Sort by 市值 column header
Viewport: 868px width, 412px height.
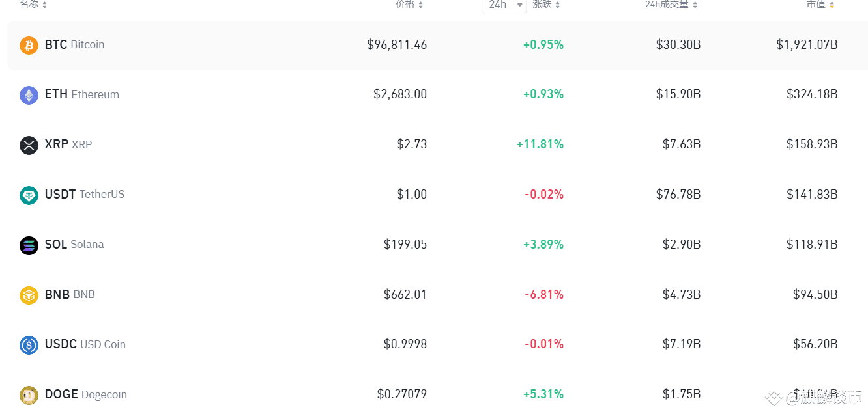coord(820,5)
